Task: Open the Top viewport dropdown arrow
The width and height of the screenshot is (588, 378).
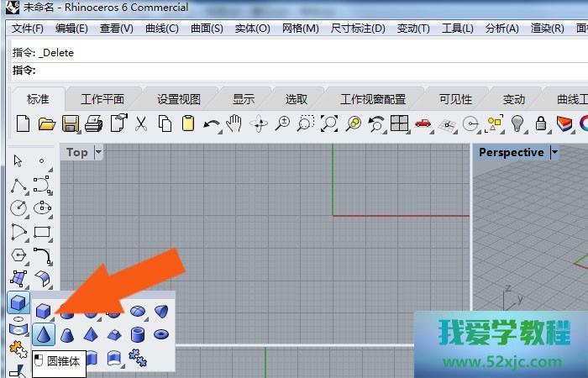Action: click(x=98, y=152)
